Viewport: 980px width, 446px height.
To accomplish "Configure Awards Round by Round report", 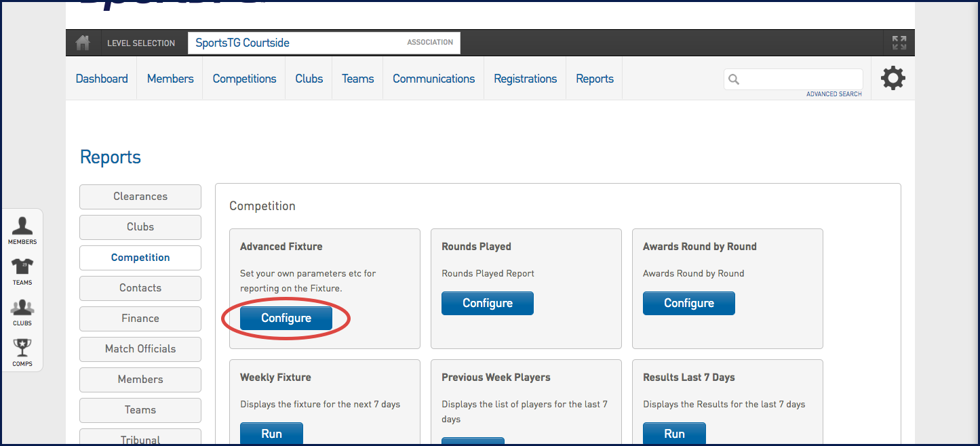I will pyautogui.click(x=689, y=303).
